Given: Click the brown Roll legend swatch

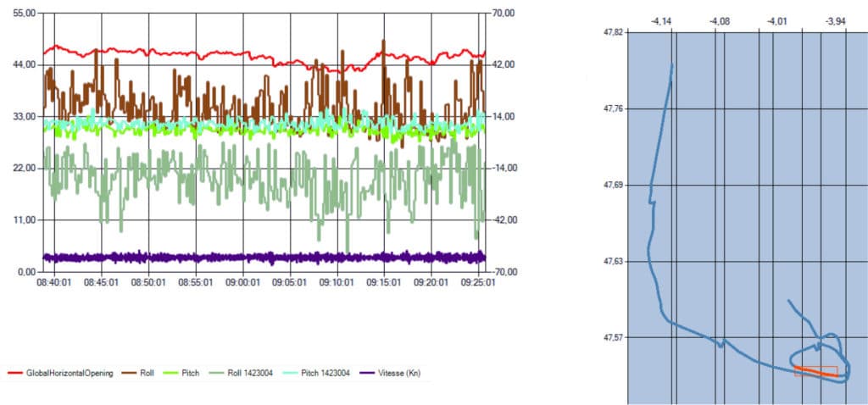Looking at the screenshot, I should pyautogui.click(x=128, y=374).
